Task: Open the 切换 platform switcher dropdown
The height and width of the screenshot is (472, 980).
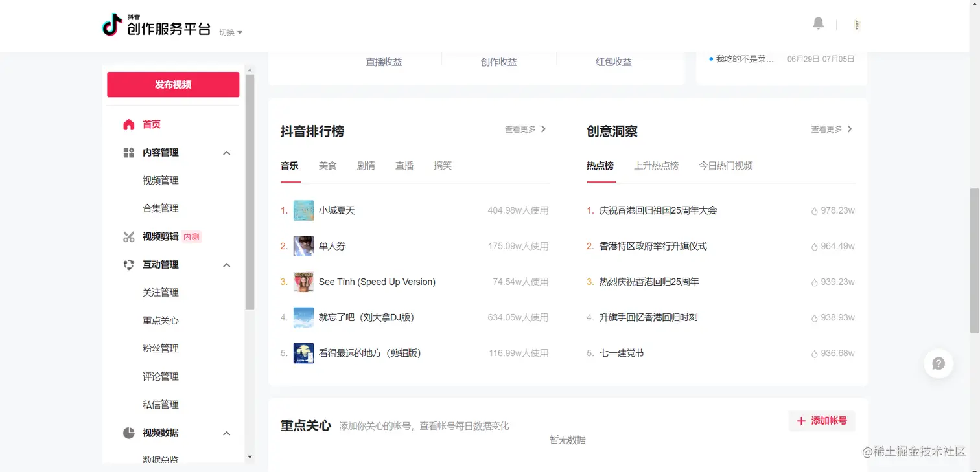Action: [x=230, y=32]
